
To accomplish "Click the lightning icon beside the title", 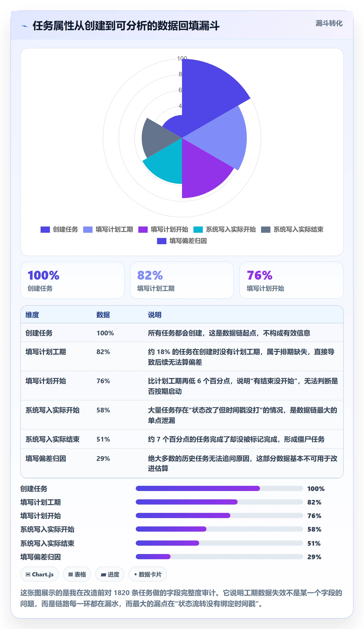I will point(25,26).
